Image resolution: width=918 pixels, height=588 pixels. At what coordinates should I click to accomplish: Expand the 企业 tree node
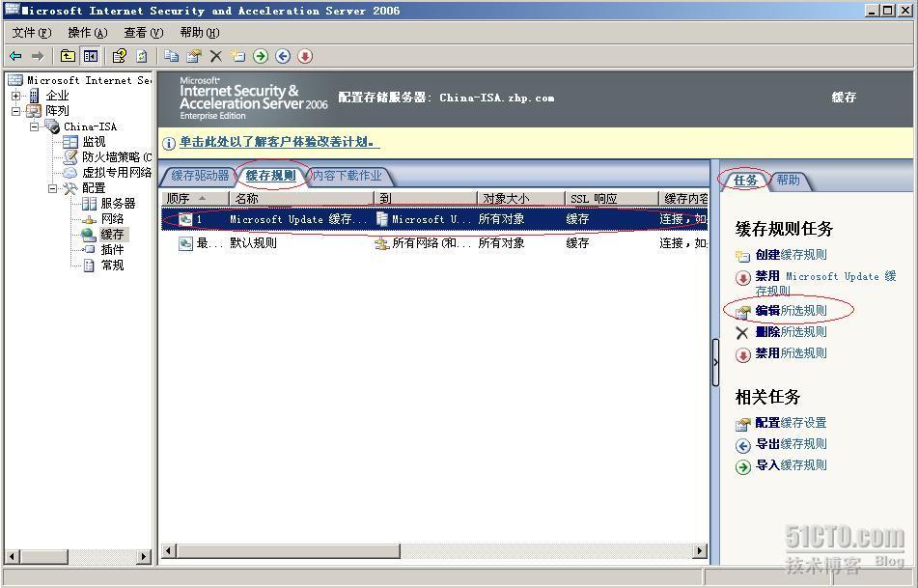click(x=15, y=96)
